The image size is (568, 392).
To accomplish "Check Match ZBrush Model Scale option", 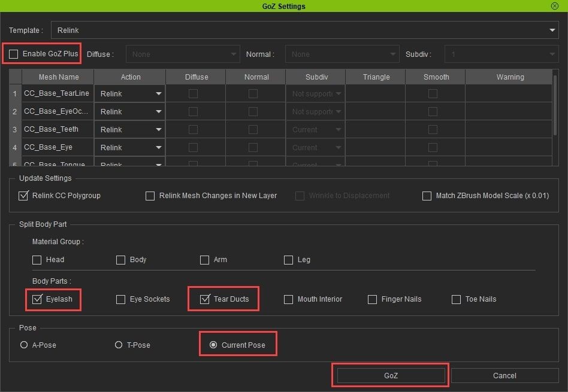I will tap(427, 196).
